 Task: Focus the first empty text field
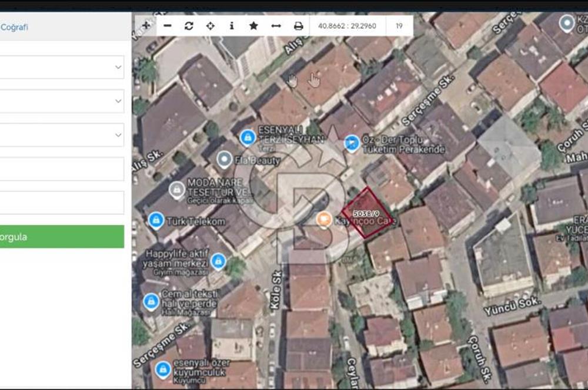[62, 169]
